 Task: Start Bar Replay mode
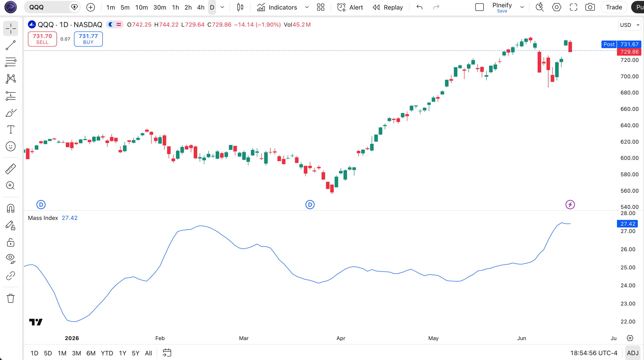(388, 7)
